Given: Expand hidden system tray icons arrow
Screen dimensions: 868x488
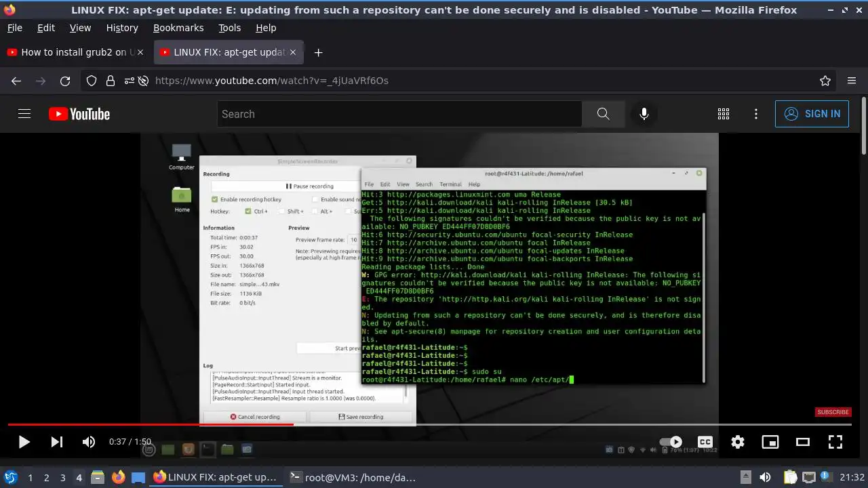Looking at the screenshot, I should click(745, 477).
